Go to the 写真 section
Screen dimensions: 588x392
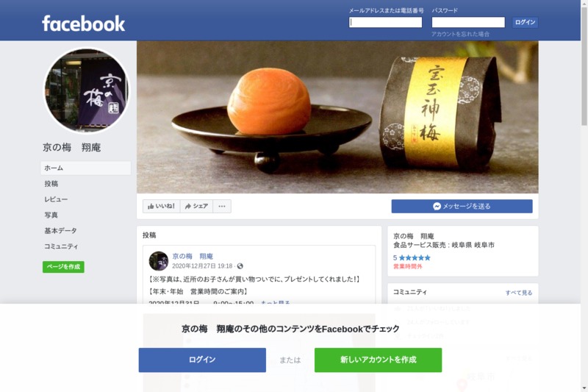tap(51, 215)
